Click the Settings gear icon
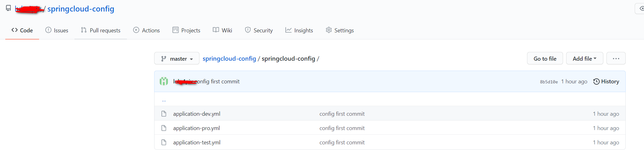644x154 pixels. click(329, 30)
